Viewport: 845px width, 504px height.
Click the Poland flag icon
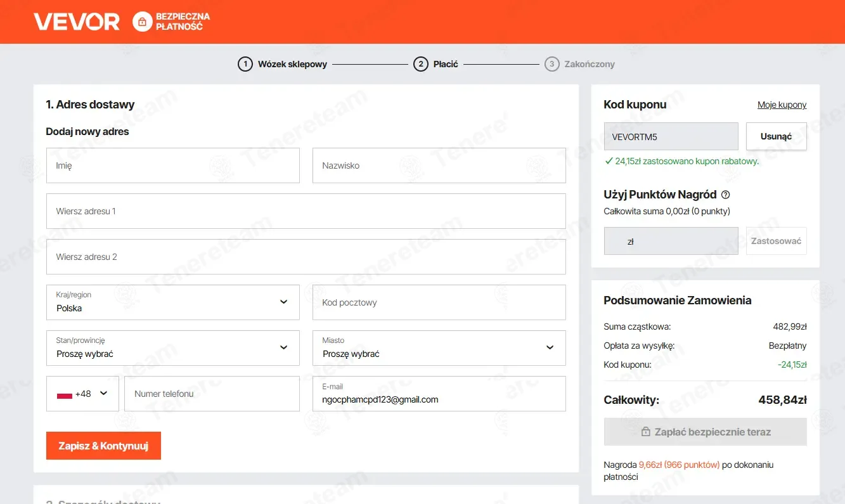click(x=65, y=394)
